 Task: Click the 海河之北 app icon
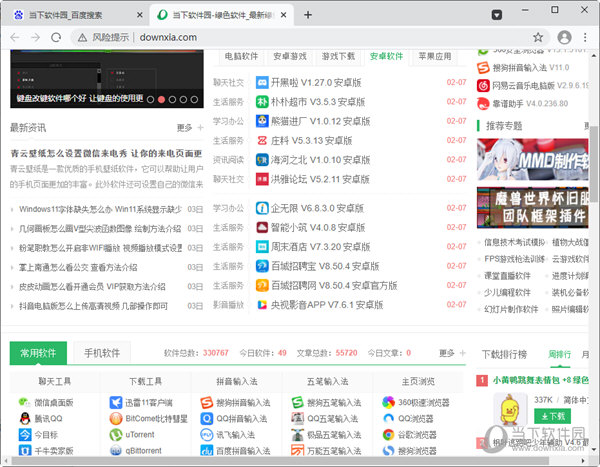(x=262, y=160)
